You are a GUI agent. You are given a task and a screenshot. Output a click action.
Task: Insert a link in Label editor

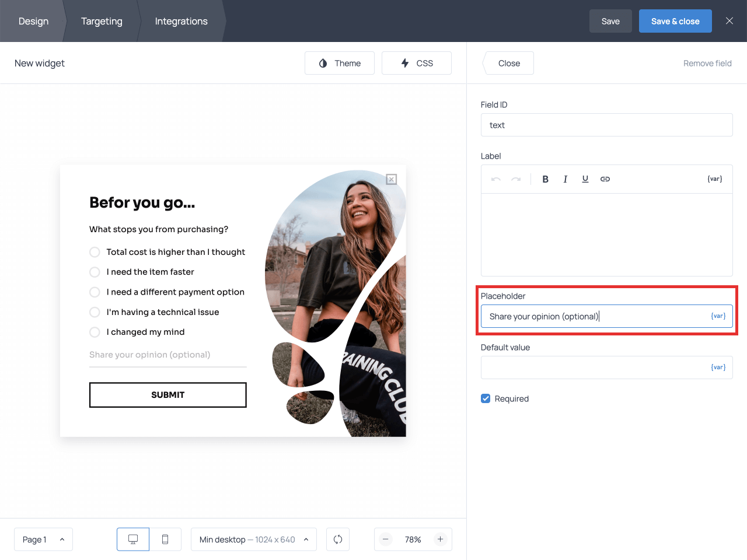pyautogui.click(x=605, y=179)
